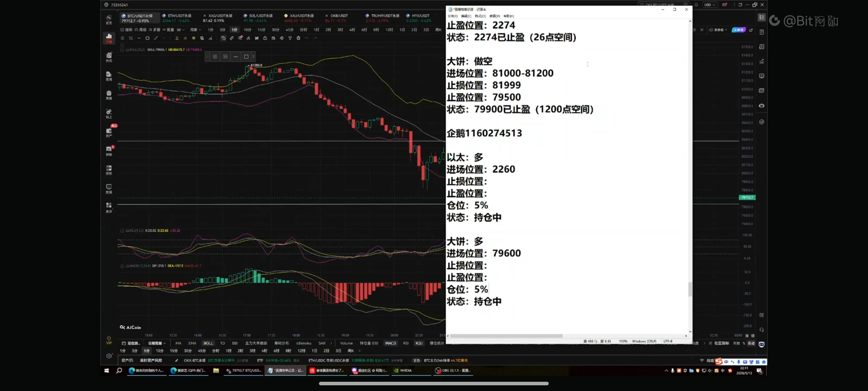Switch to TRUMP/USDT永续 tab

pos(382,18)
